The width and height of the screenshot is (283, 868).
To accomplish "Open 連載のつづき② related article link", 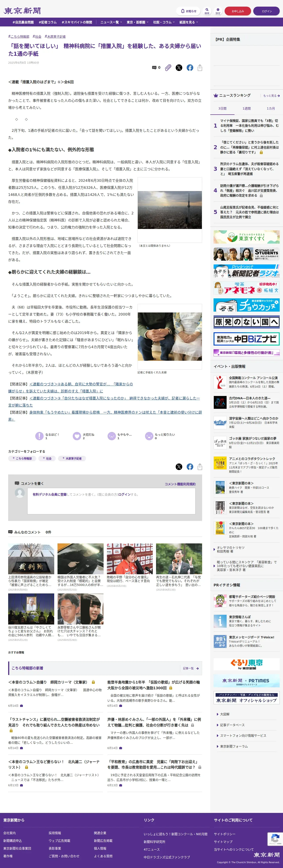I will [70, 387].
